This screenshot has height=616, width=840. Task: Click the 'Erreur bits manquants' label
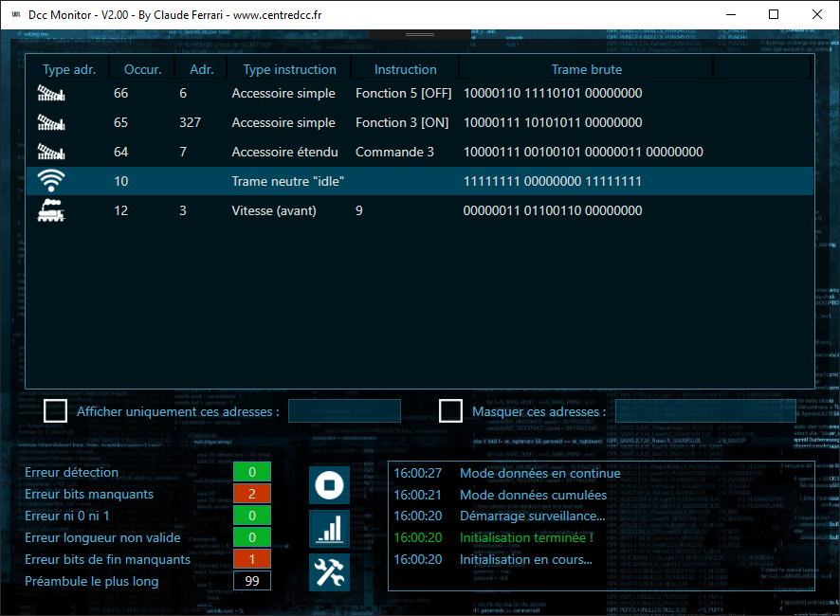[x=89, y=495]
